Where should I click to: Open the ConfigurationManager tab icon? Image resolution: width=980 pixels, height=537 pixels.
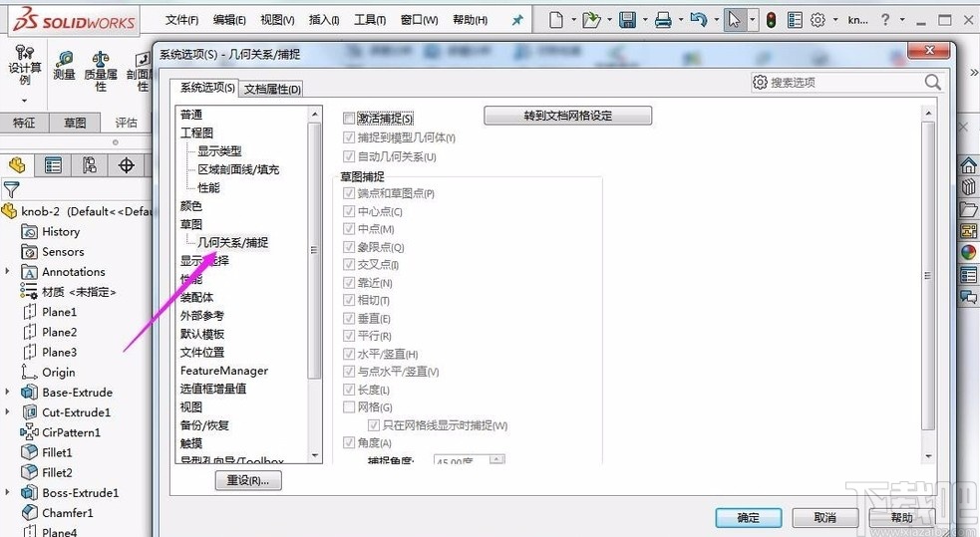pyautogui.click(x=90, y=165)
